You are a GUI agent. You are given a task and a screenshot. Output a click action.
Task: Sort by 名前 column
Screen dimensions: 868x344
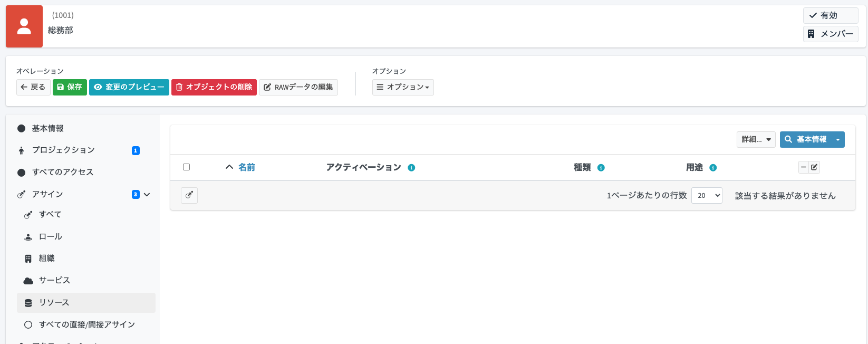click(x=246, y=167)
